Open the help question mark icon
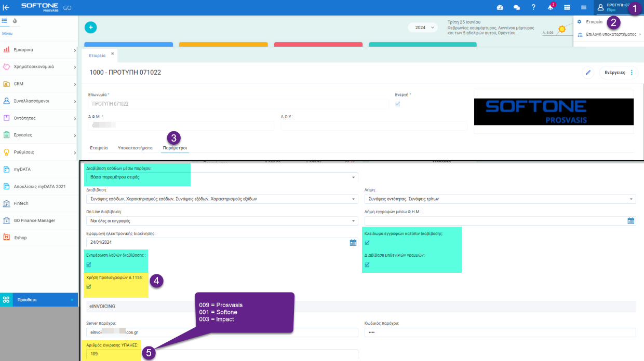 533,8
